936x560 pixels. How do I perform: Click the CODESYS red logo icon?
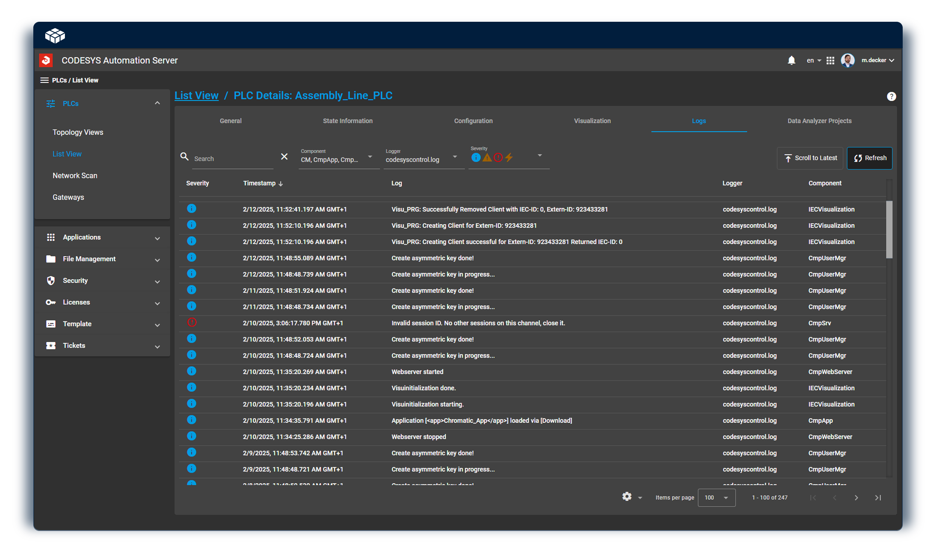pos(46,61)
